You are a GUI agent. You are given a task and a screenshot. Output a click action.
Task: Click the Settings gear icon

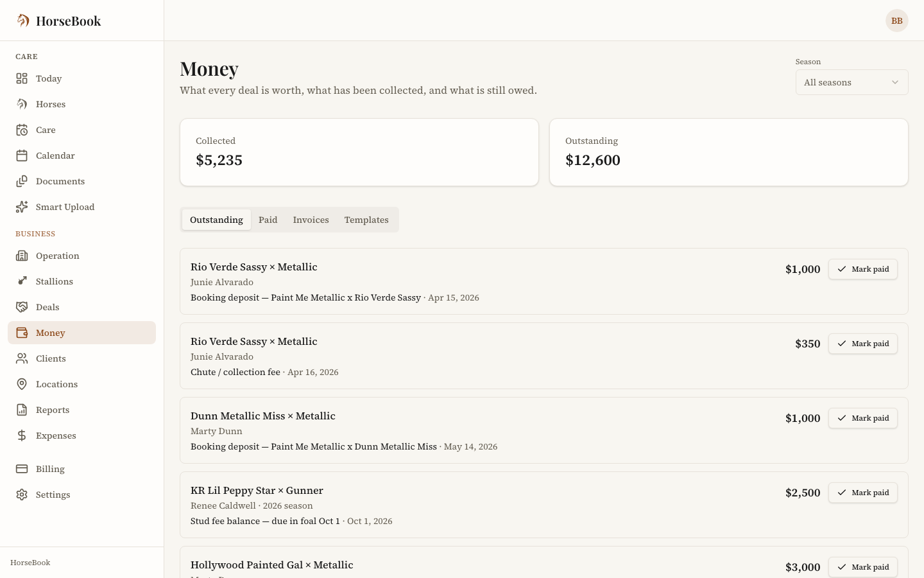coord(22,495)
